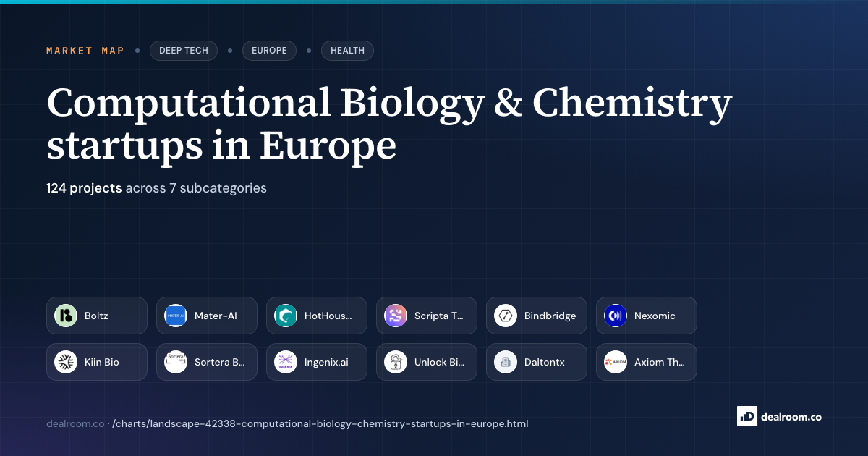Open the Nexomic company name

pos(655,316)
